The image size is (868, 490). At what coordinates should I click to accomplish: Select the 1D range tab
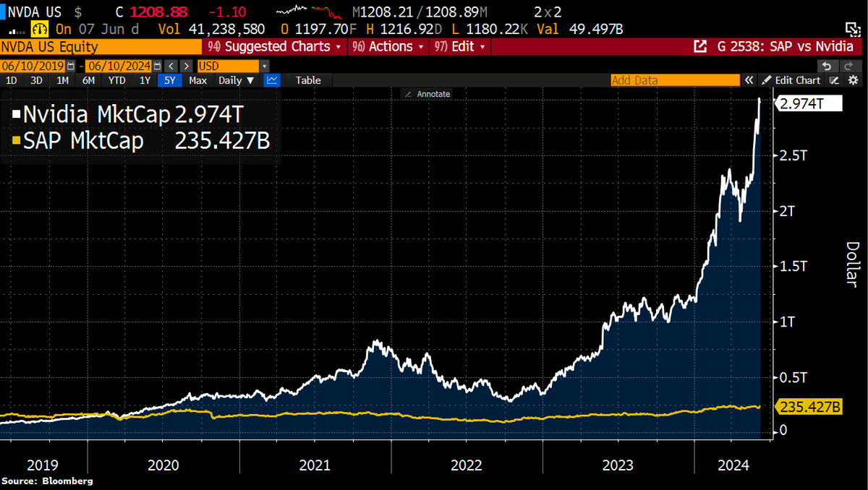[x=12, y=80]
